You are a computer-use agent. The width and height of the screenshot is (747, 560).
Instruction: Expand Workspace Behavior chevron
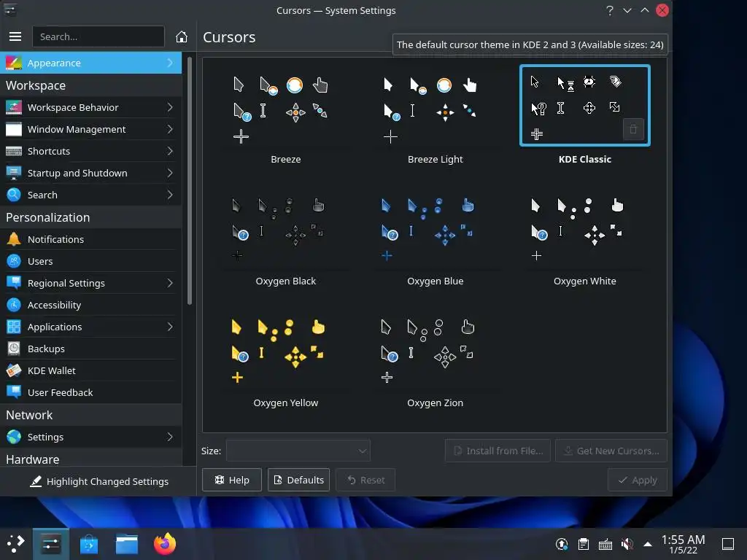170,107
